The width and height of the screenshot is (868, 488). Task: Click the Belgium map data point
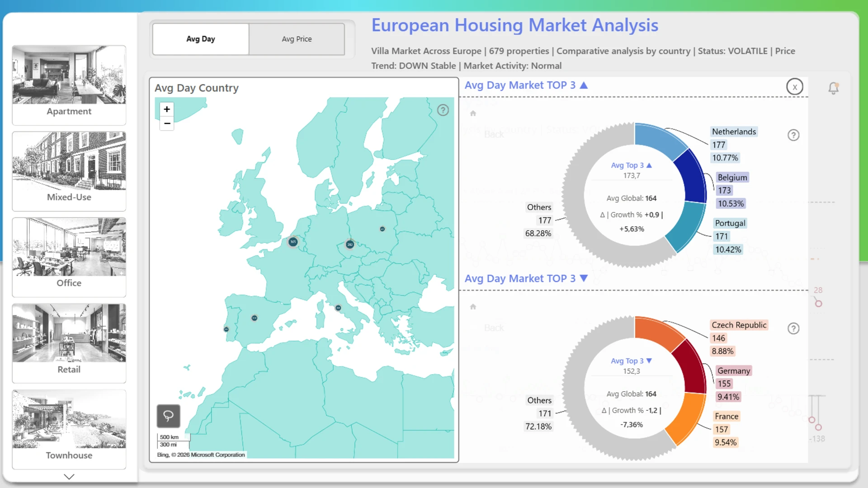(293, 242)
